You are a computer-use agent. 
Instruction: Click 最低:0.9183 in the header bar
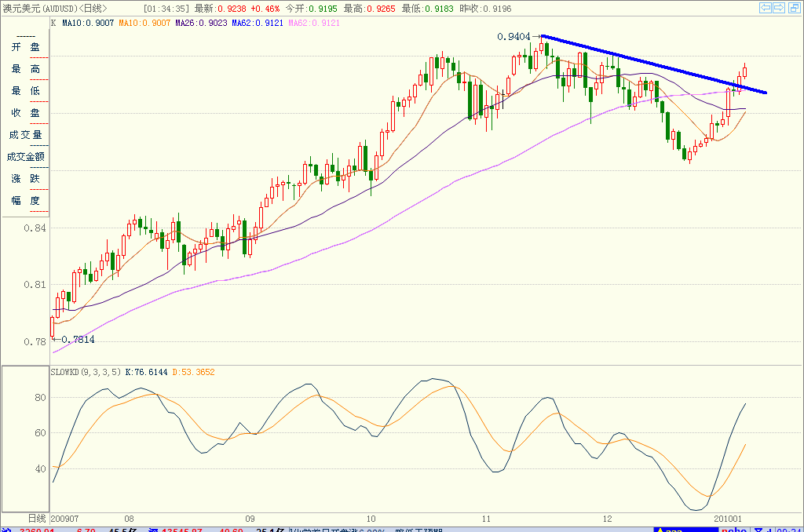click(428, 9)
